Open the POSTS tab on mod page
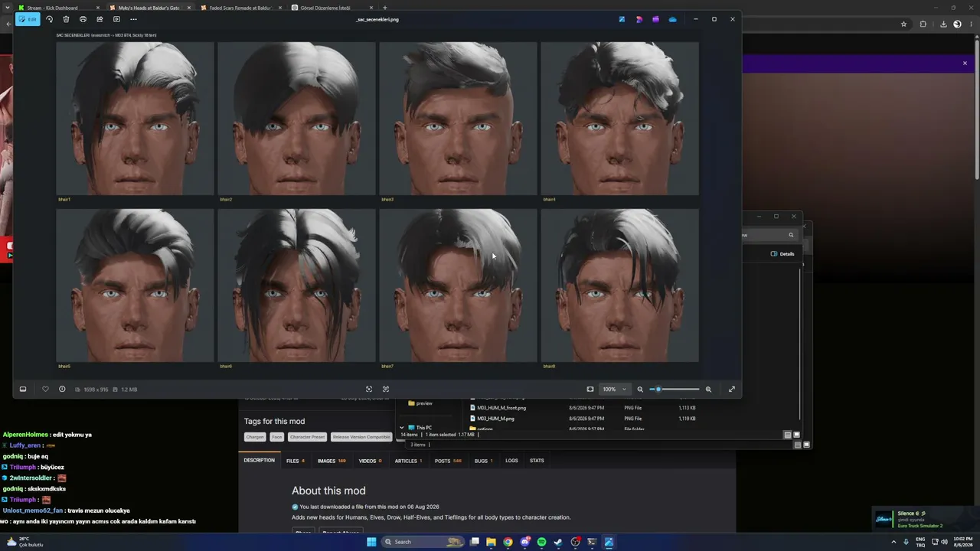 click(x=448, y=461)
